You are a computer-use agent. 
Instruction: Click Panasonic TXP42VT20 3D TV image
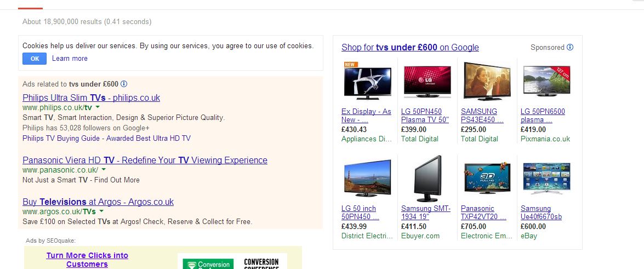(487, 178)
